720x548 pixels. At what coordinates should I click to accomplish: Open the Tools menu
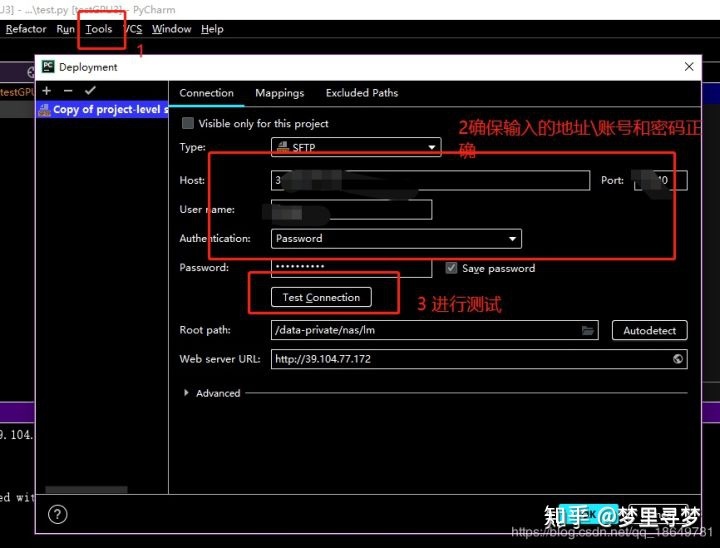pos(99,29)
